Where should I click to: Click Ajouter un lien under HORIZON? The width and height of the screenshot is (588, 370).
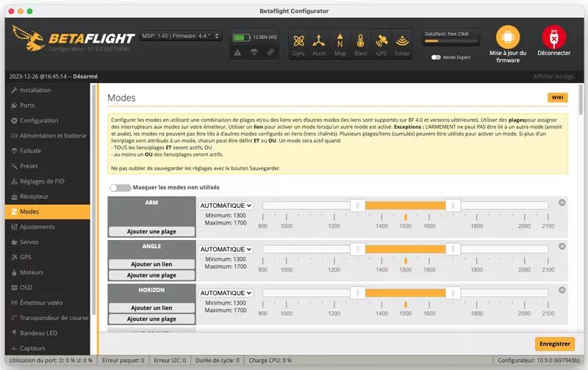click(x=151, y=308)
